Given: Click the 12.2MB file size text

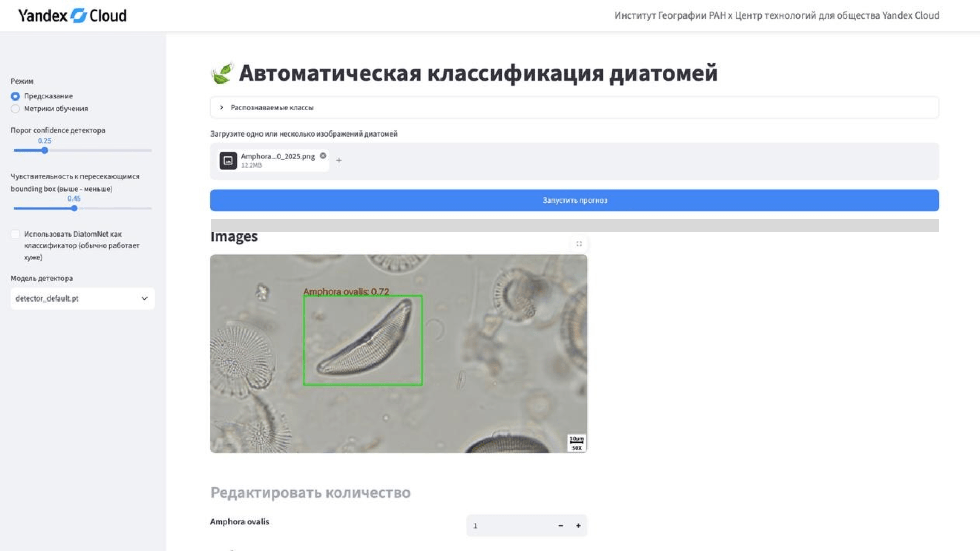Looking at the screenshot, I should click(x=252, y=165).
